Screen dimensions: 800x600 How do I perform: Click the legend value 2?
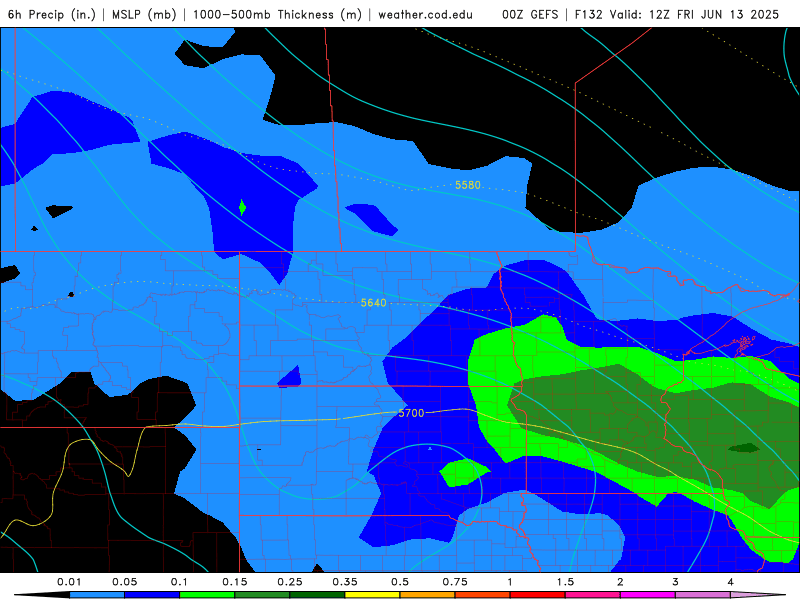click(x=620, y=582)
